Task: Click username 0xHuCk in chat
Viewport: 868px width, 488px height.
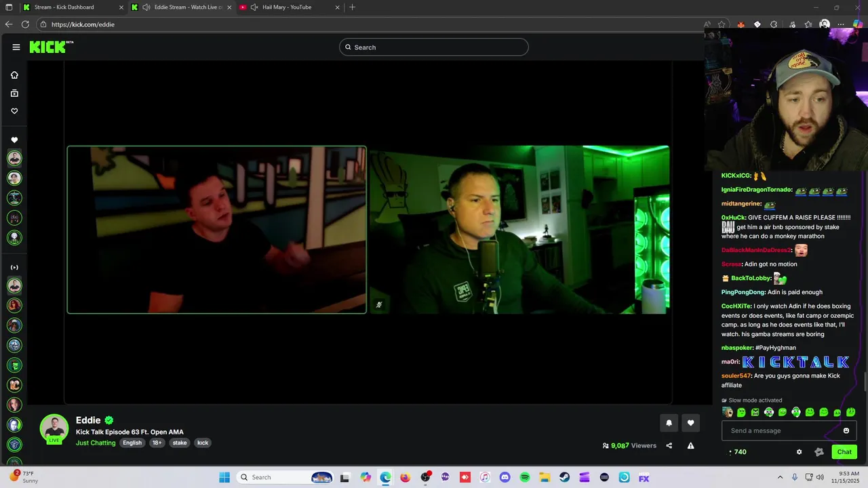Action: (734, 218)
